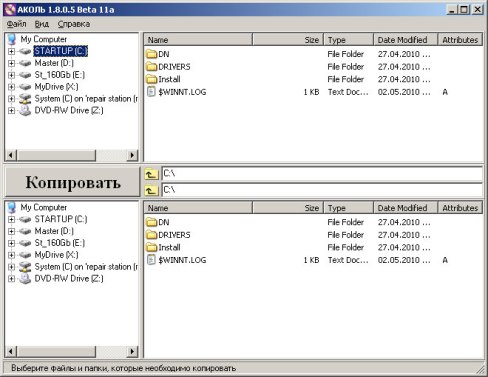
Task: Click the My Computer icon in the upper tree
Action: [12, 39]
